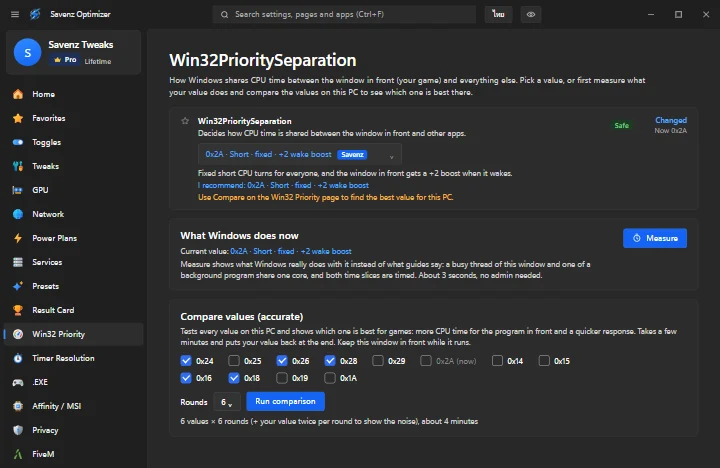
Task: Click the Measure button
Action: coord(655,238)
